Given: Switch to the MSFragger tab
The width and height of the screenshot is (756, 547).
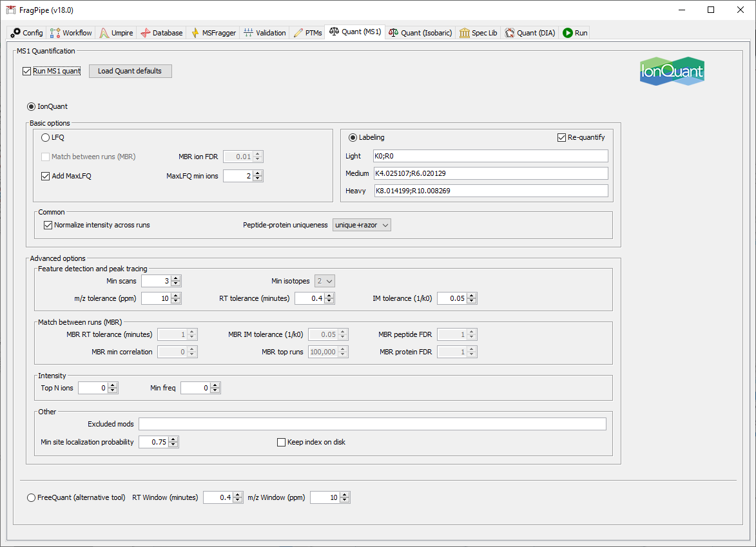Looking at the screenshot, I should tap(213, 33).
